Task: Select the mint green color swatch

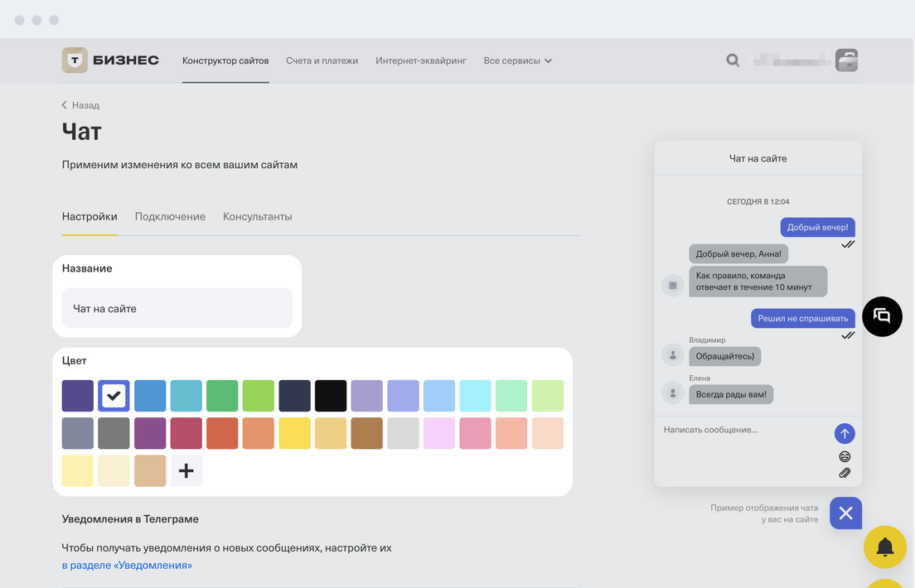Action: [511, 396]
